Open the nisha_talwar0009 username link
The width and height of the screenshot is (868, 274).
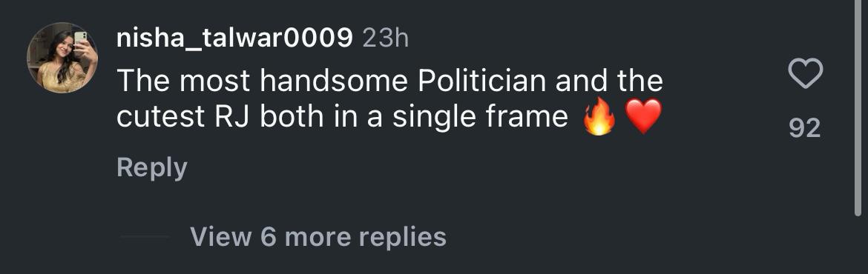point(234,39)
